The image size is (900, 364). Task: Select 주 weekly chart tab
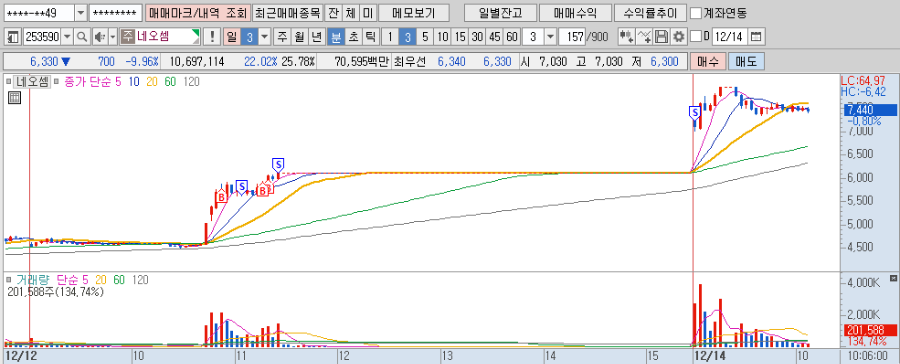tap(282, 37)
